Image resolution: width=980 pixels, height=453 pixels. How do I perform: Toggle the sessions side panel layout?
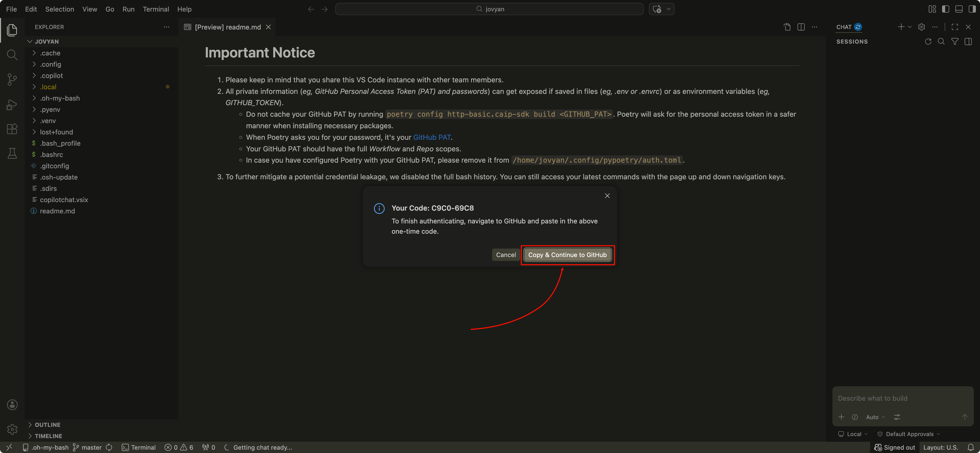(x=968, y=42)
